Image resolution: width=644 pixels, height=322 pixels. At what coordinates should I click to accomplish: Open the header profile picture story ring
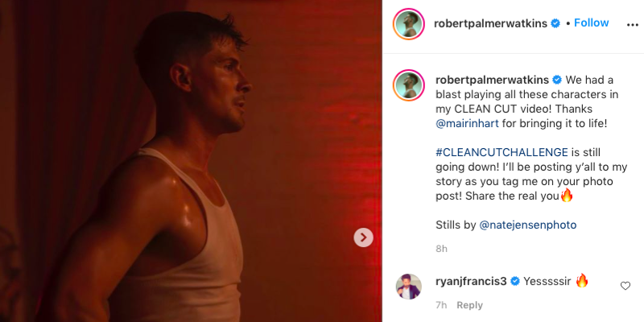pyautogui.click(x=409, y=23)
